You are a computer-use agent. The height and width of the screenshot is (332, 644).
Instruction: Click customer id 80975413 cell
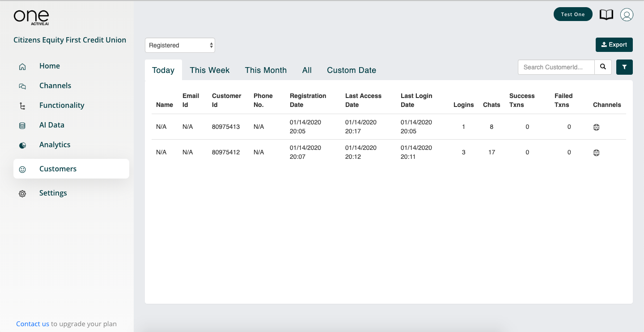226,127
